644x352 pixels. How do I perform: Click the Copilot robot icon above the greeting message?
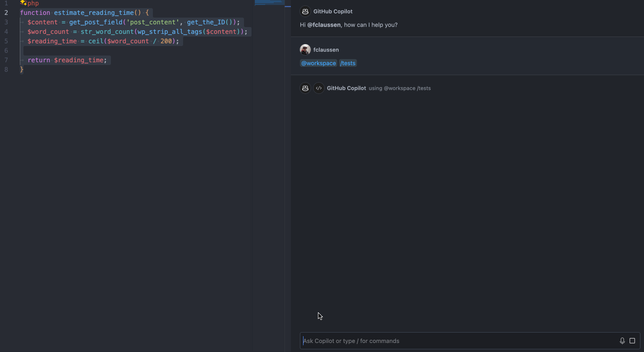coord(305,11)
